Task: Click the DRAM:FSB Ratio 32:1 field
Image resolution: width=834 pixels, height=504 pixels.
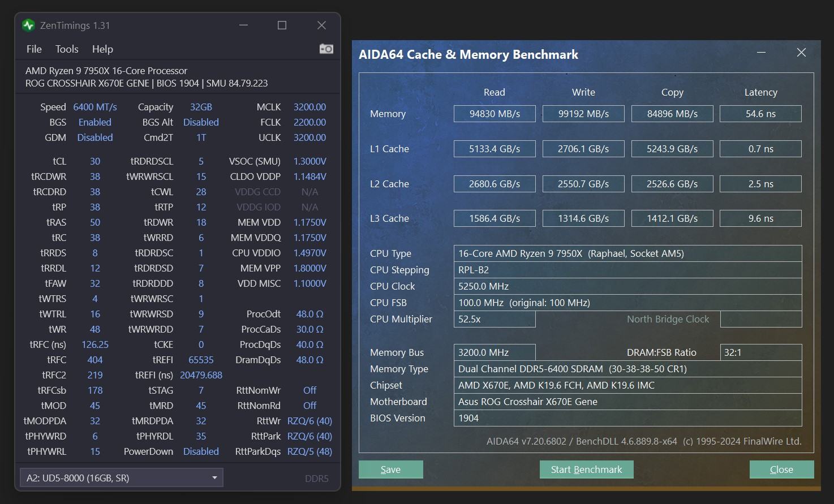Action: pos(760,352)
